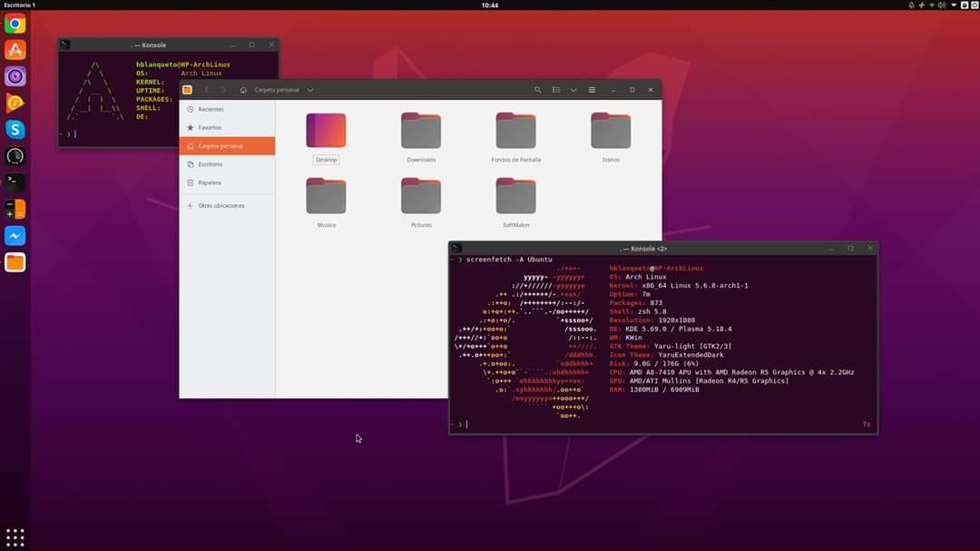Click the clock showing 10:44
The image size is (980, 551).
[x=490, y=5]
